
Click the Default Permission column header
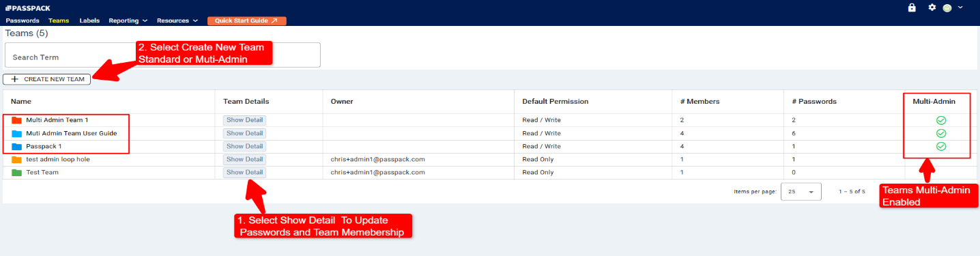tap(556, 101)
